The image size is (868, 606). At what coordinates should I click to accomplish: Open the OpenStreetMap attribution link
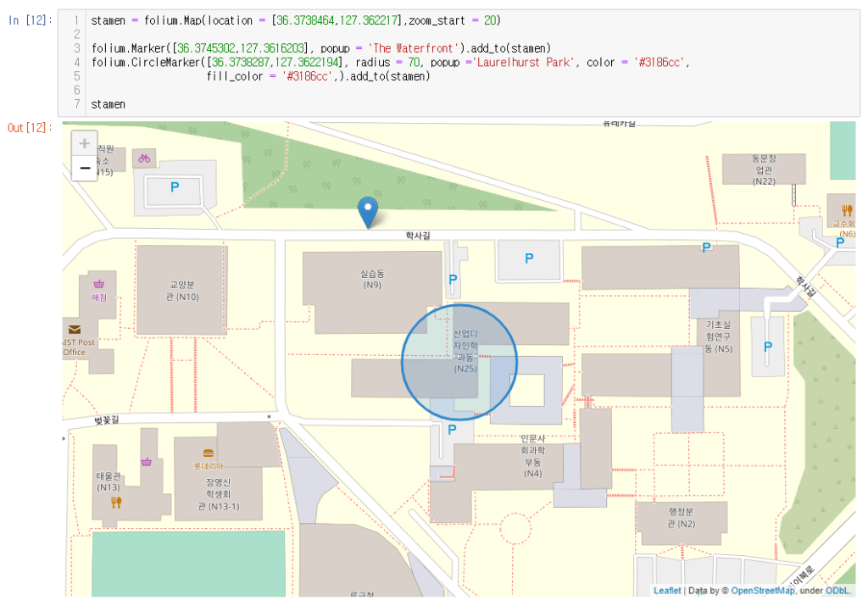[x=763, y=591]
